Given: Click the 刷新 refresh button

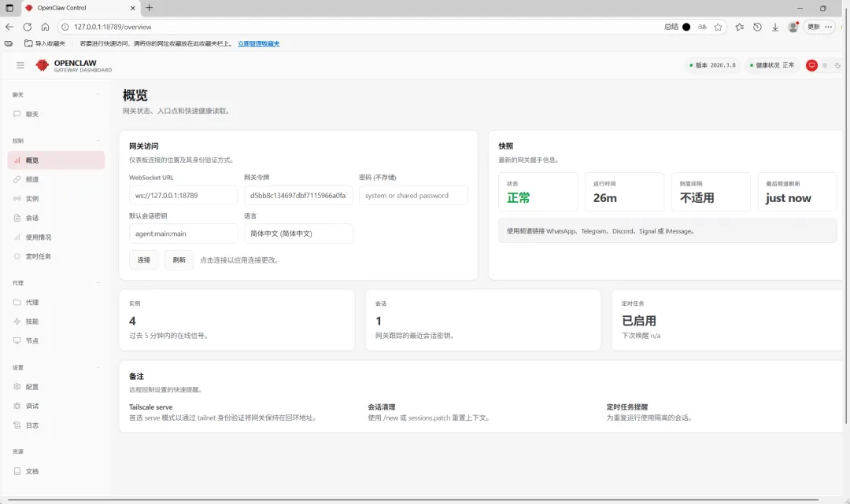Looking at the screenshot, I should point(179,259).
